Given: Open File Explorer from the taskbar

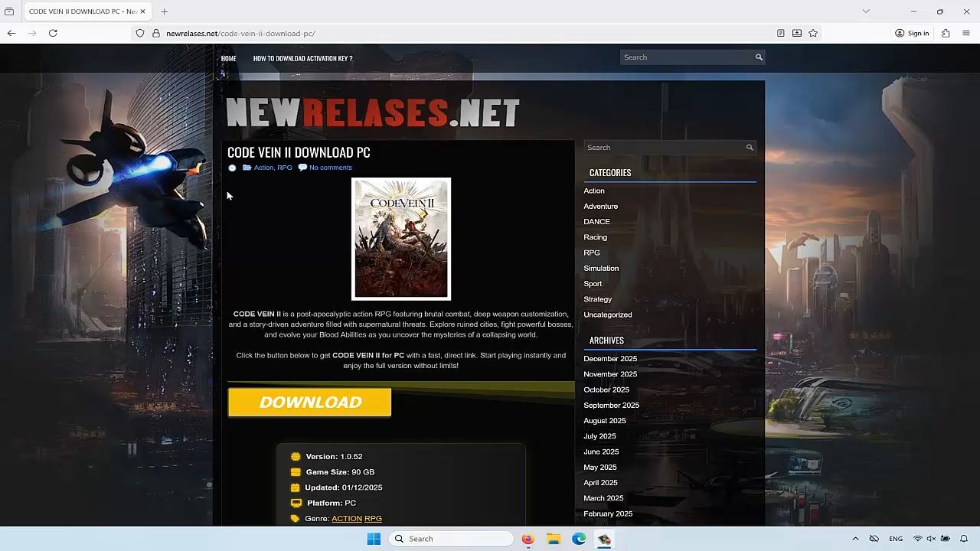Looking at the screenshot, I should [554, 539].
